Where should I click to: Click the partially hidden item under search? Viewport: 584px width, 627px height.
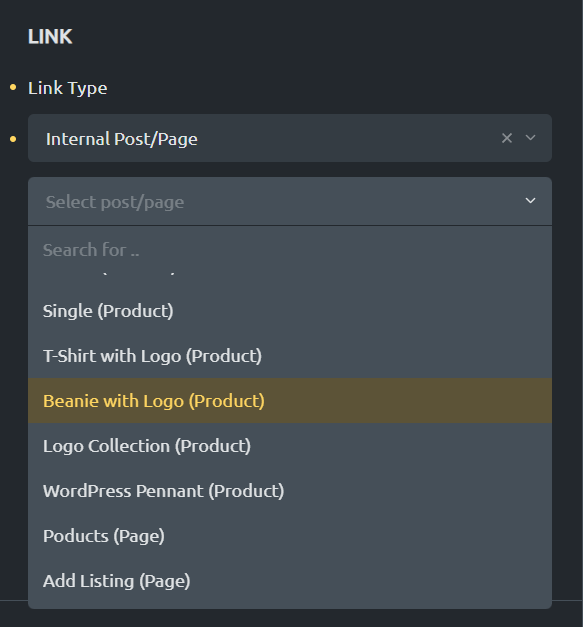click(x=290, y=274)
